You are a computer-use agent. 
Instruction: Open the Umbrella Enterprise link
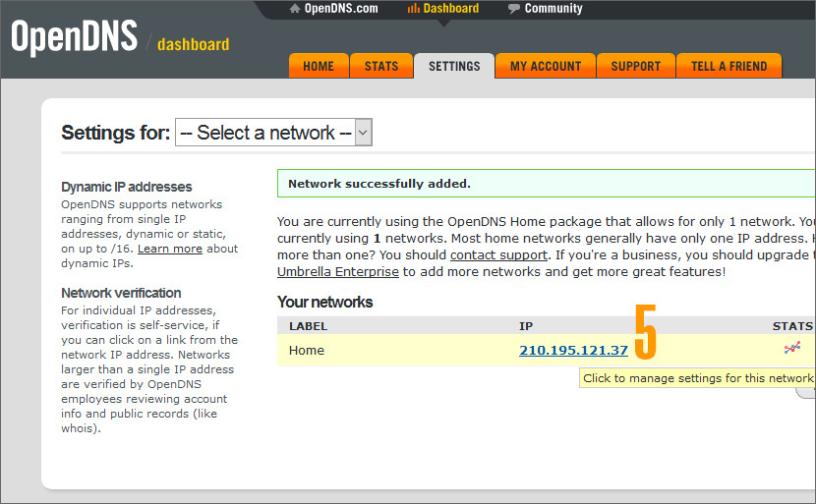(x=338, y=271)
